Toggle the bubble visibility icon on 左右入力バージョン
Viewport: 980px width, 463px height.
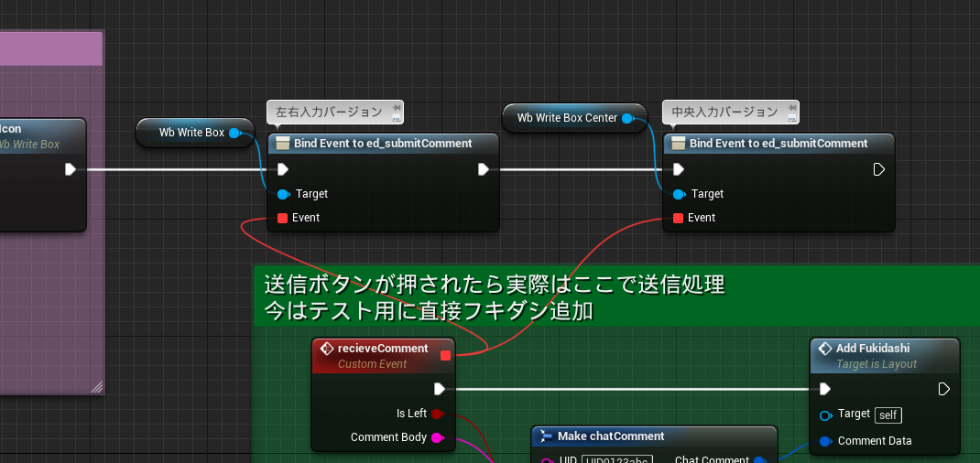click(x=396, y=117)
